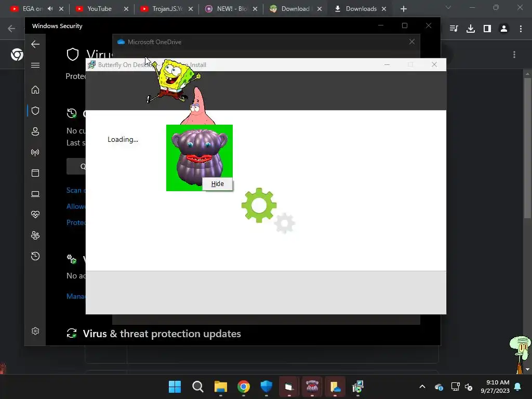Open OneDrive tray icon
The image size is (532, 399).
[438, 387]
